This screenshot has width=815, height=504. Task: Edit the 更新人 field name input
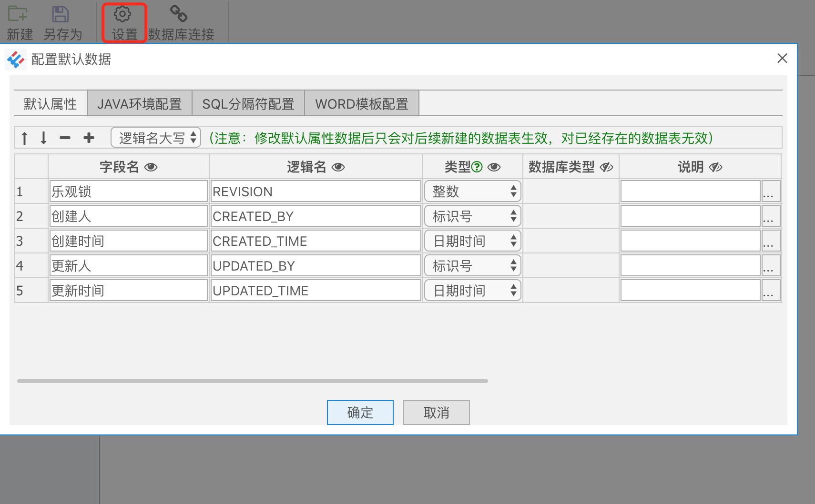coord(129,266)
